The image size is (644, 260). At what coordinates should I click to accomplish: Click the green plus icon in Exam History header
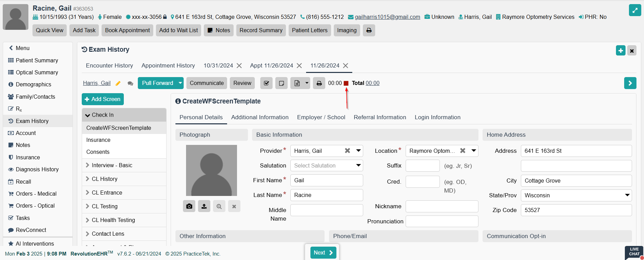[620, 50]
